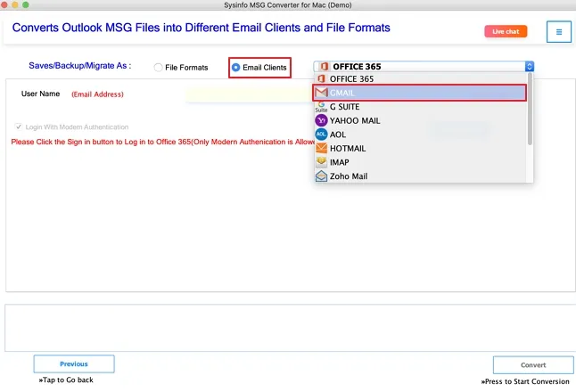Click the Office icon in the combo box header
576x392 pixels.
pos(324,67)
